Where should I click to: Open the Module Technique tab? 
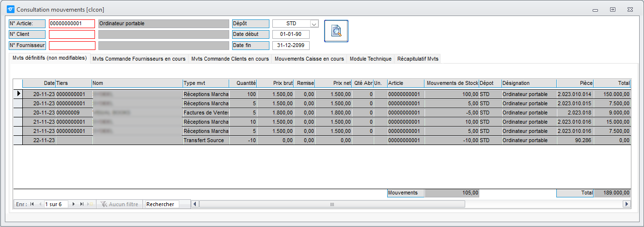click(370, 59)
